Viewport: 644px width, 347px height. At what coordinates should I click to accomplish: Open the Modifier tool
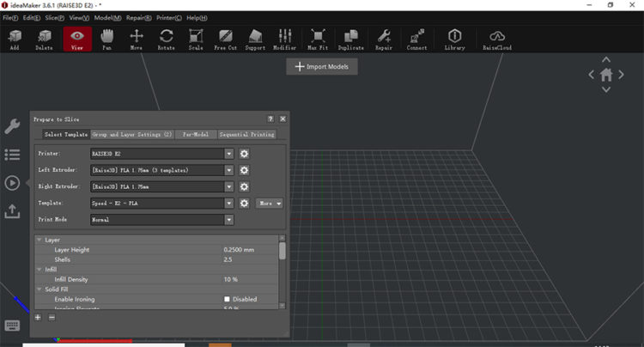(x=284, y=40)
